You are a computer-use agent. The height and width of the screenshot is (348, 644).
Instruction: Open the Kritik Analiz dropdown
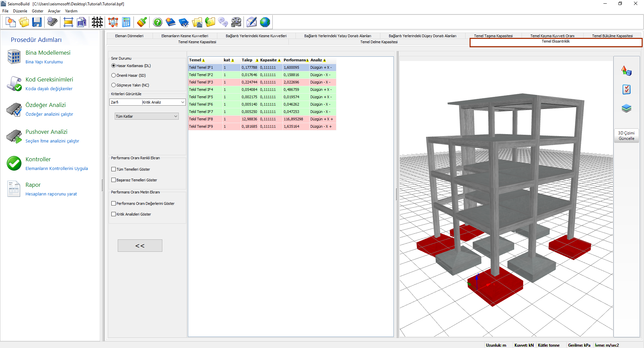[163, 102]
